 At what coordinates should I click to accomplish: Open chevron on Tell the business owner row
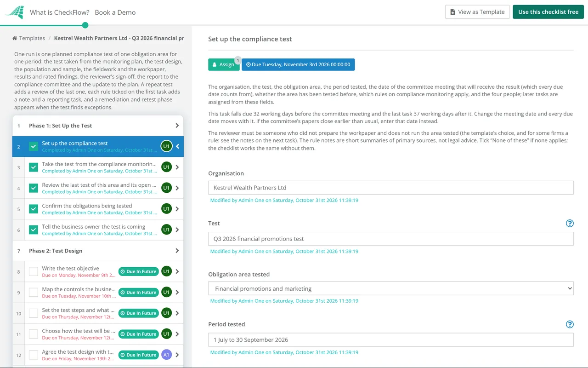tap(178, 230)
